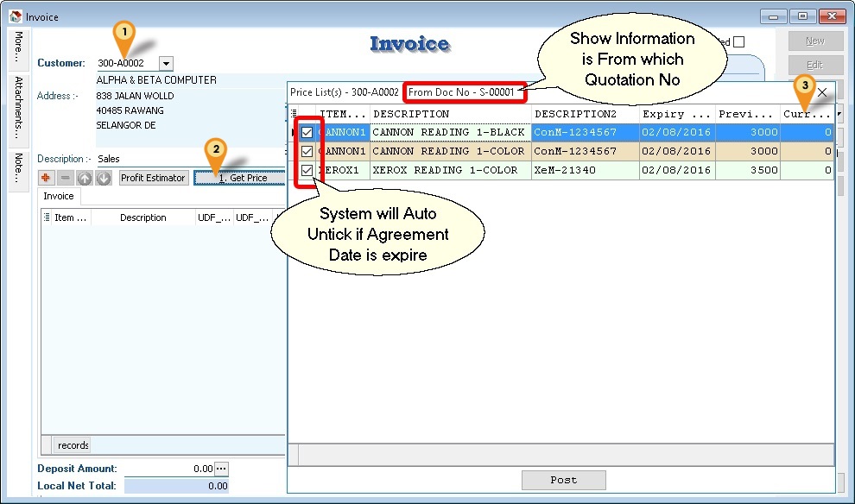Select the Invoice tab
The height and width of the screenshot is (504, 855).
click(59, 196)
